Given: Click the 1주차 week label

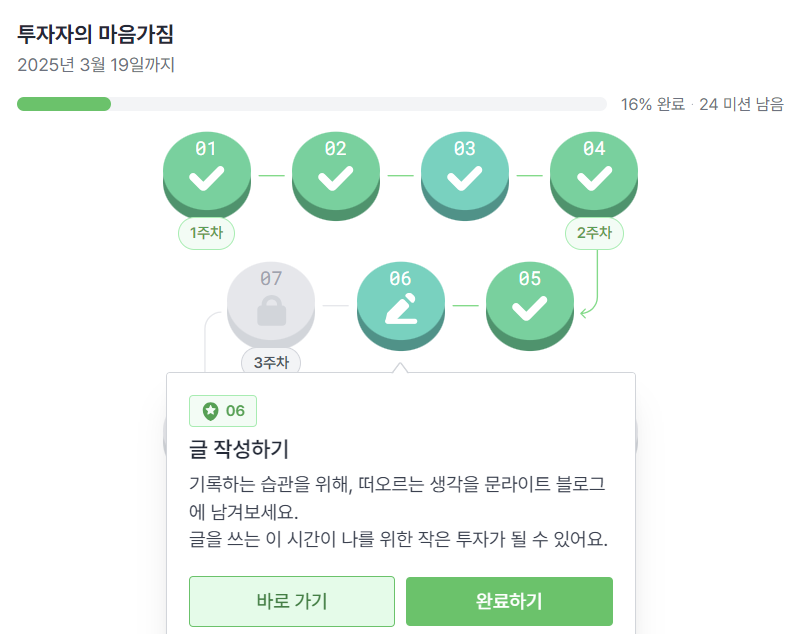Looking at the screenshot, I should (206, 233).
